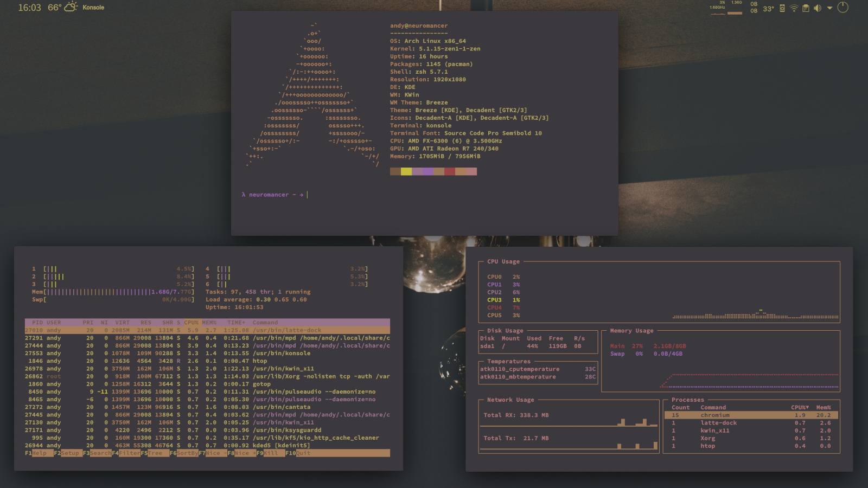This screenshot has height=488, width=868.
Task: Sort htop by USER column header
Action: click(x=54, y=323)
